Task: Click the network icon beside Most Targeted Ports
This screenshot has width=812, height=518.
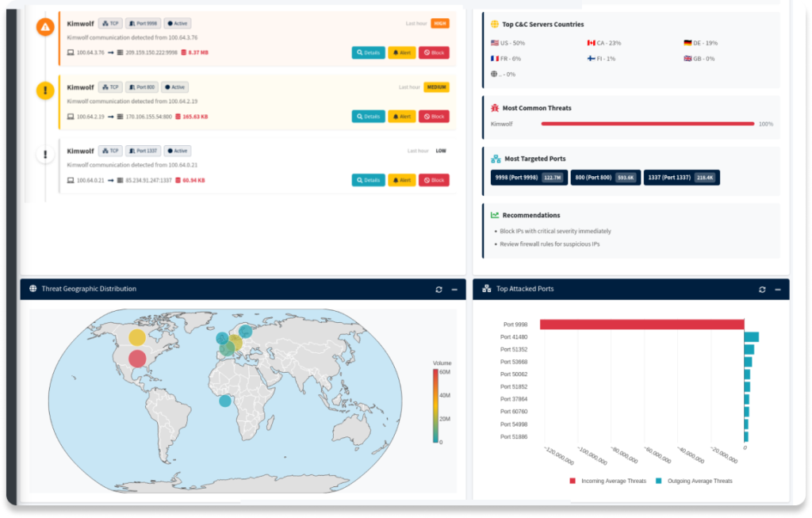Action: coord(495,159)
